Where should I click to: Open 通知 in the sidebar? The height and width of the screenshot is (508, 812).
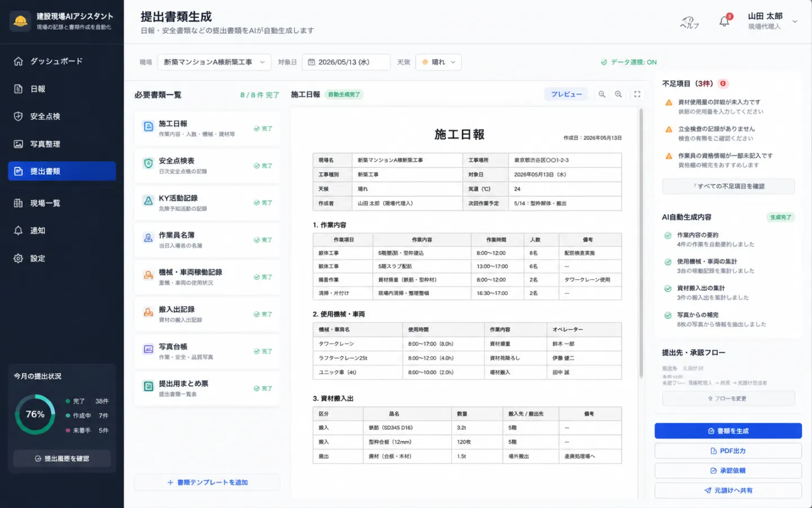62,231
